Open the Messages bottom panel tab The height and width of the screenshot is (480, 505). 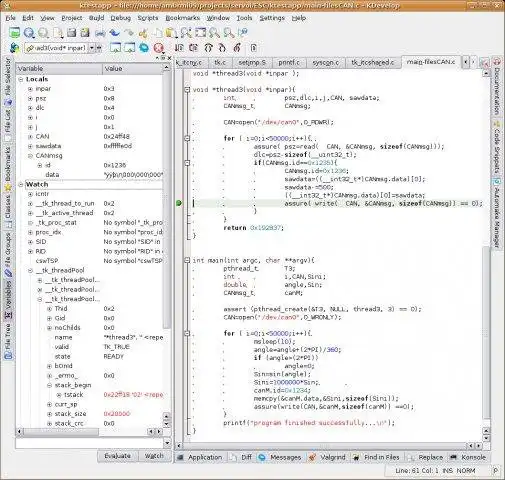280,457
